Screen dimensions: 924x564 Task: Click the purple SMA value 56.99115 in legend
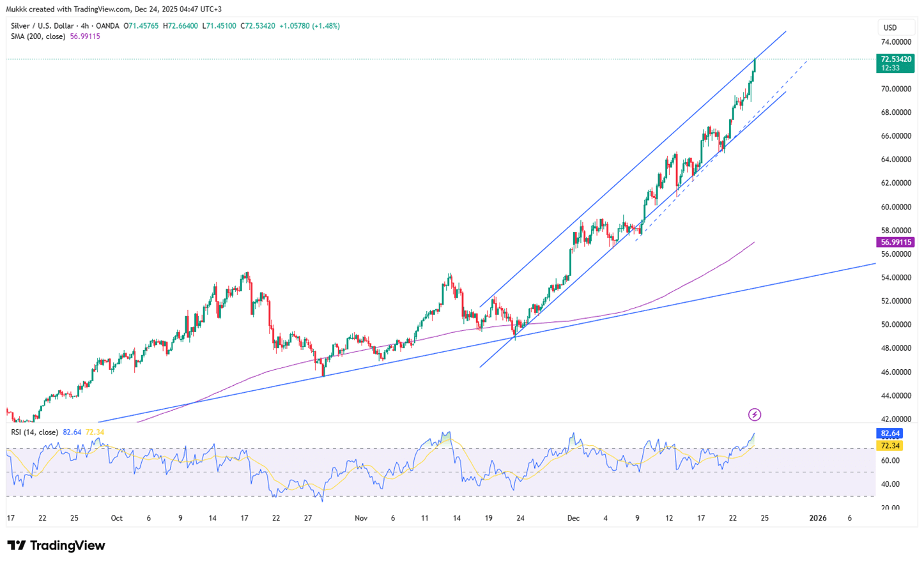85,36
